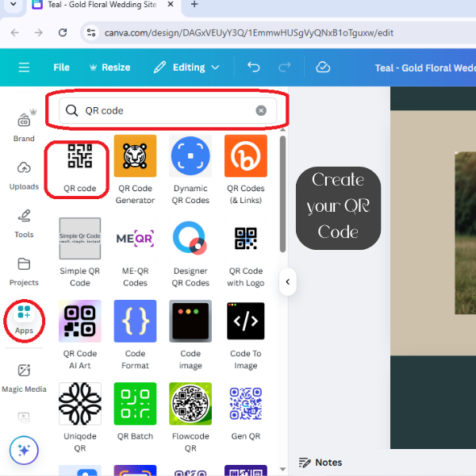Open the Notes panel

[321, 463]
